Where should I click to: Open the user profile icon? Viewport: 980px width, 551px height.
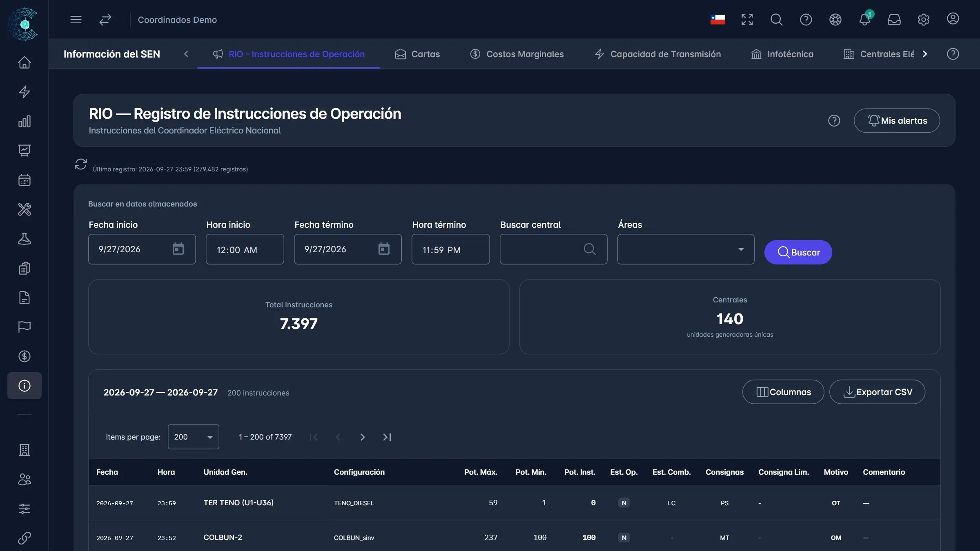click(953, 19)
